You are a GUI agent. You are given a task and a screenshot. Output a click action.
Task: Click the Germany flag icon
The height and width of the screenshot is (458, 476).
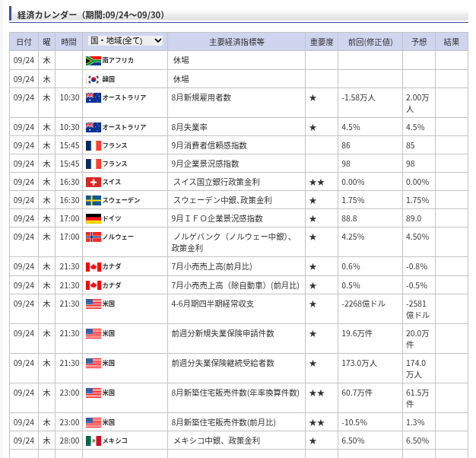pyautogui.click(x=94, y=218)
